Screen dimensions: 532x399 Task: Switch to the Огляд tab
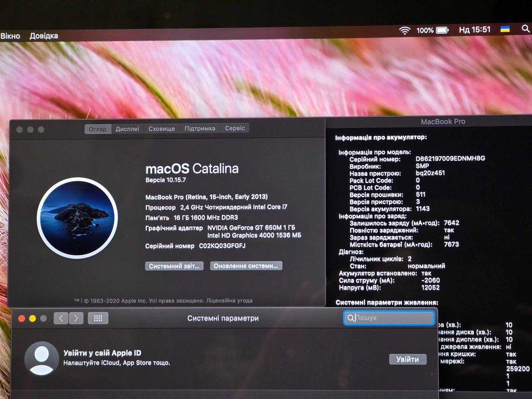tap(98, 129)
